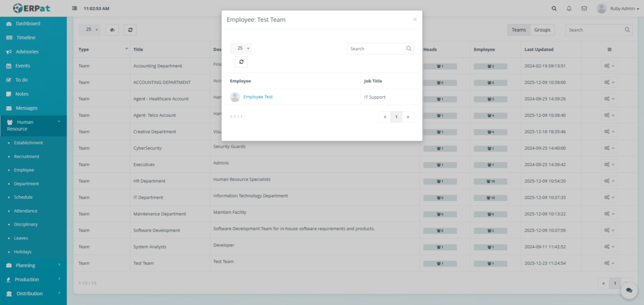This screenshot has width=644, height=305.
Task: Close the Employee: Test Team modal
Action: 414,19
